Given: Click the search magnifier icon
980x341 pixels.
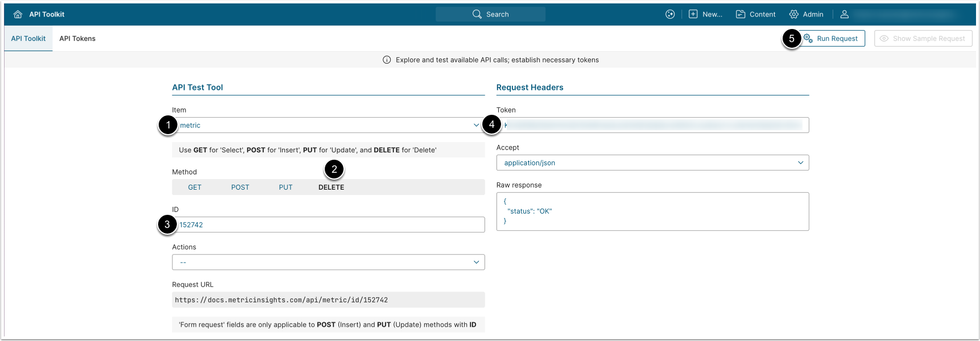Looking at the screenshot, I should point(477,14).
